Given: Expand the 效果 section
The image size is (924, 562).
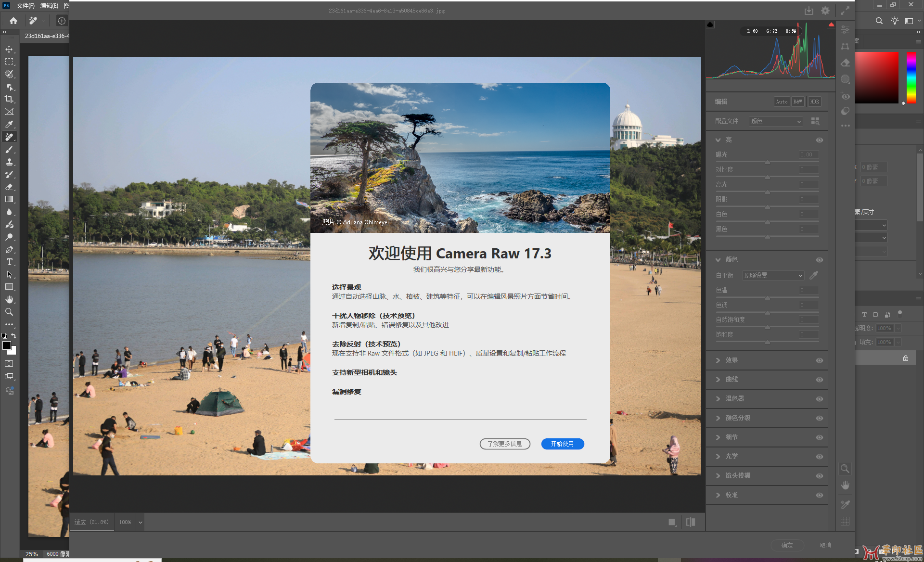Looking at the screenshot, I should tap(718, 360).
